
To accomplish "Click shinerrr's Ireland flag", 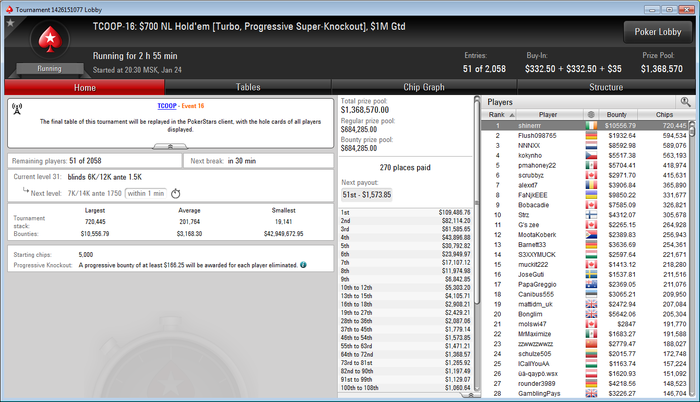I will pos(591,126).
